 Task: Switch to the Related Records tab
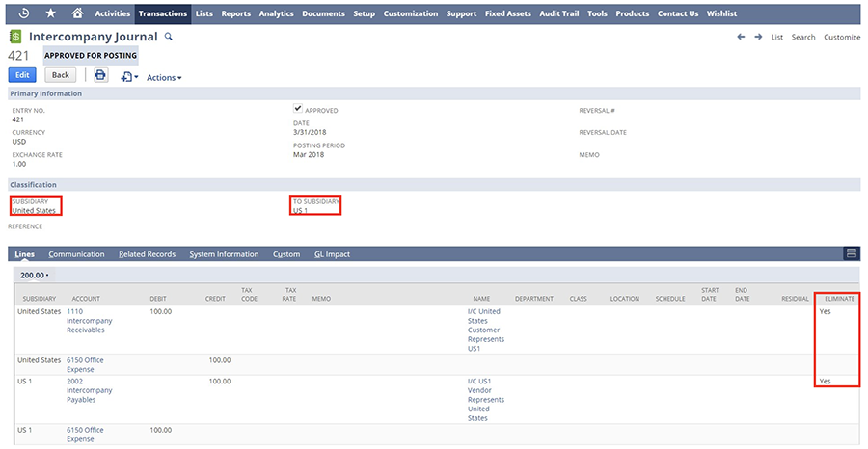[x=147, y=254]
